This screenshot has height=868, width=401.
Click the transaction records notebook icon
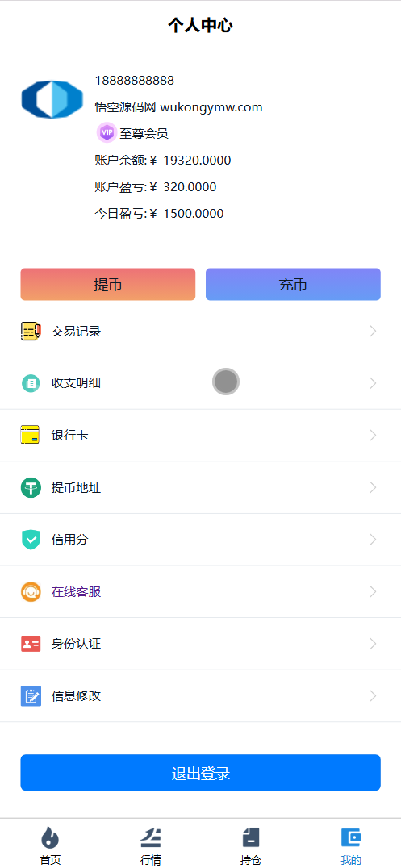click(x=31, y=331)
